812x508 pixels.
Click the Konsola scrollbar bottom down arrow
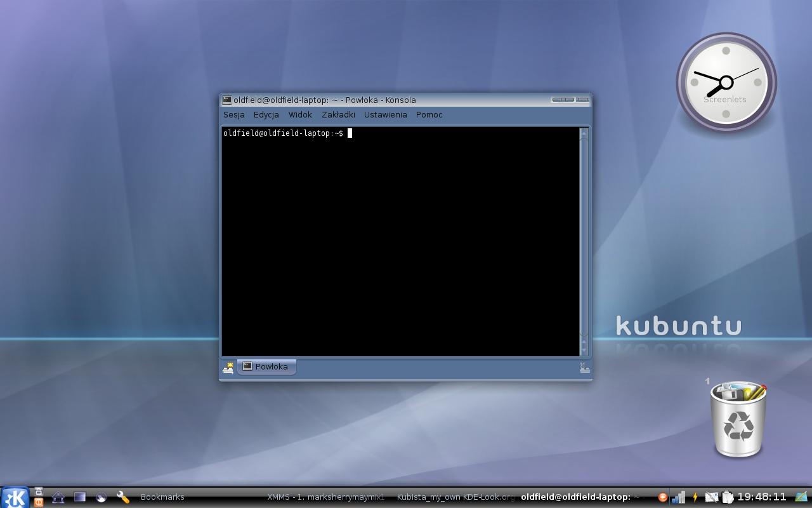584,350
